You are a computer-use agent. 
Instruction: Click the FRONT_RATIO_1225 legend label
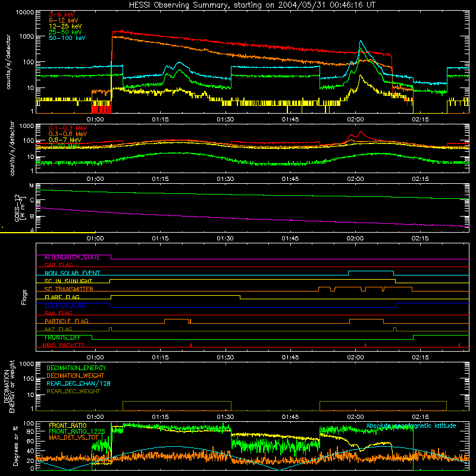77,431
